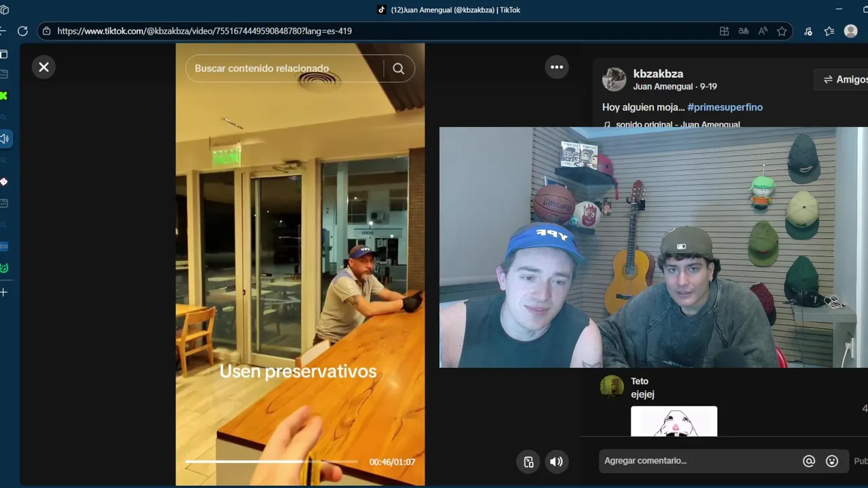
Task: Open the image attached to Teto's comment
Action: [x=674, y=422]
